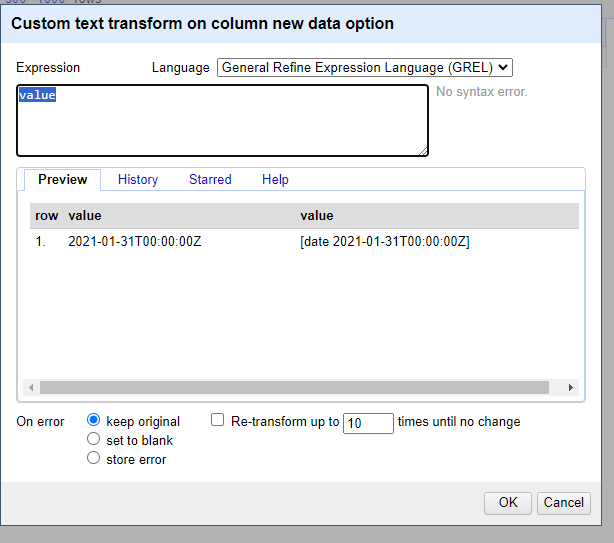
Task: Click the horizontal preview scrollbar thumb
Action: pos(294,388)
